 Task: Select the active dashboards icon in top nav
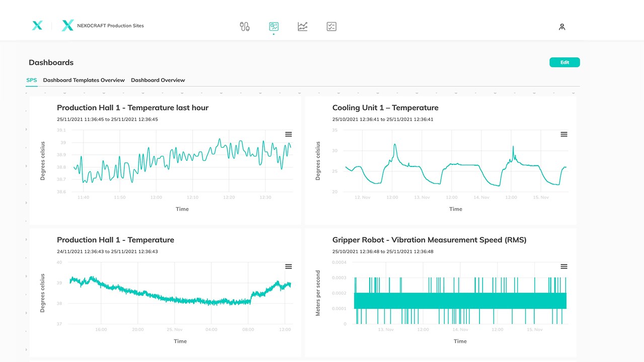pos(274,27)
